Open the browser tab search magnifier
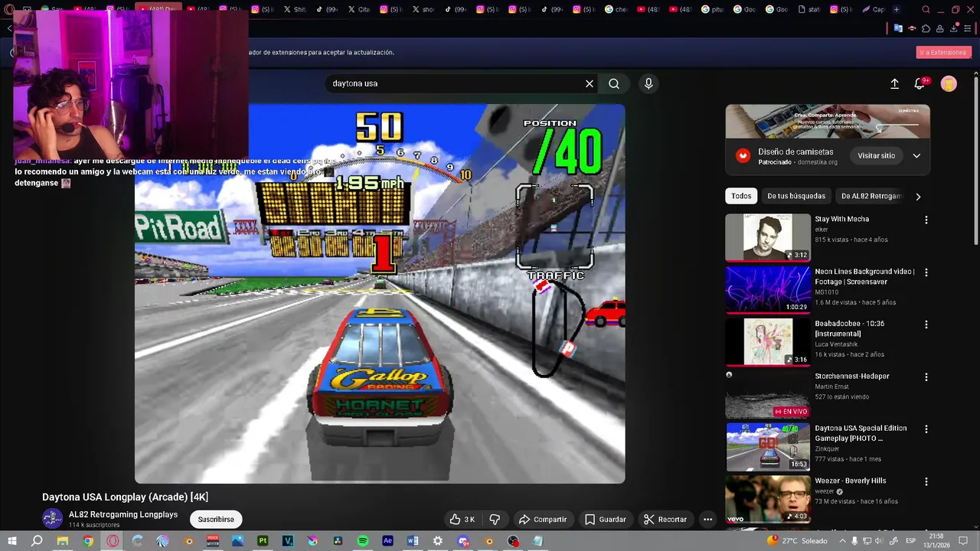Image resolution: width=980 pixels, height=551 pixels. [926, 9]
